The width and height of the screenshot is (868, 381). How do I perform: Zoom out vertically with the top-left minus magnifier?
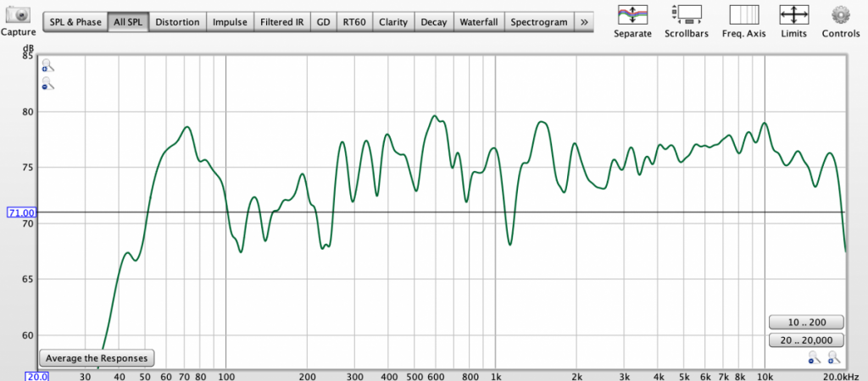(x=48, y=84)
